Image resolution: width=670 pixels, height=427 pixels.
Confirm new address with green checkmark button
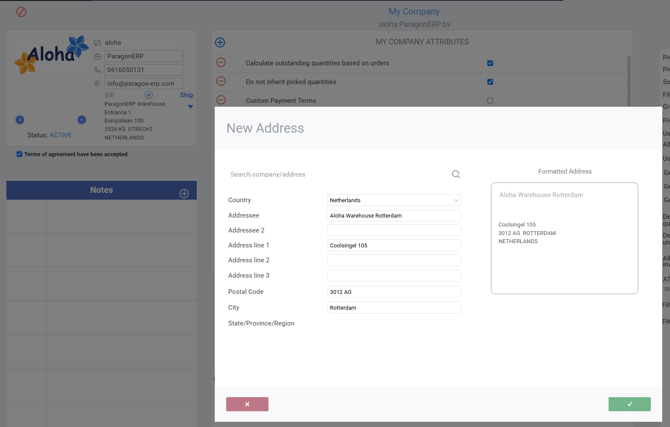point(629,404)
